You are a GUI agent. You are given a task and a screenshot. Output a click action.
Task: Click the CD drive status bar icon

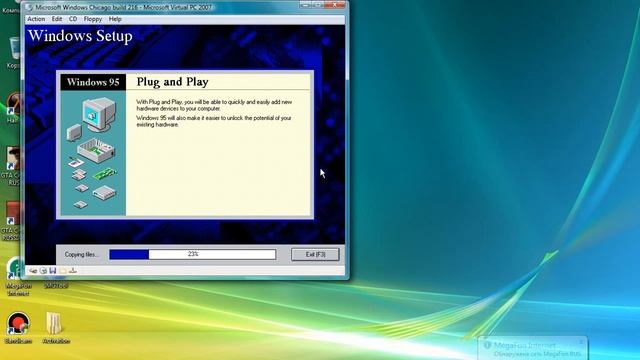click(x=43, y=271)
